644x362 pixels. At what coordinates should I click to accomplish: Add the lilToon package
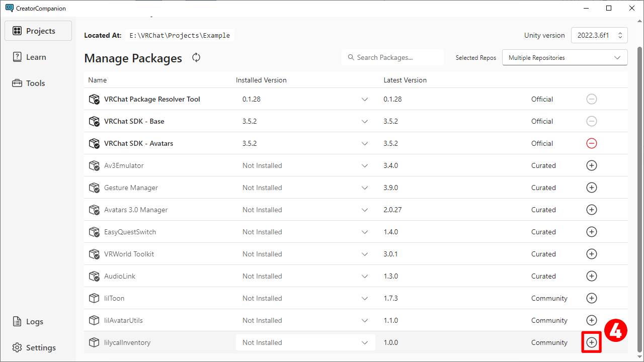click(x=592, y=298)
